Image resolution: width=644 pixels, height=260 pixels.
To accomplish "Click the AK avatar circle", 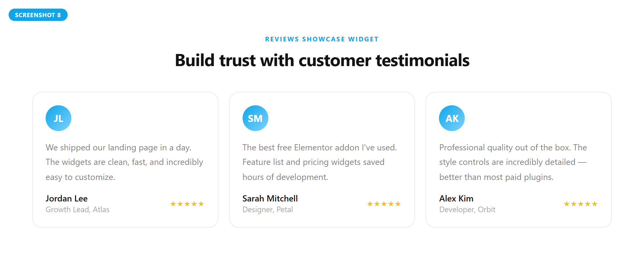I will [x=452, y=118].
